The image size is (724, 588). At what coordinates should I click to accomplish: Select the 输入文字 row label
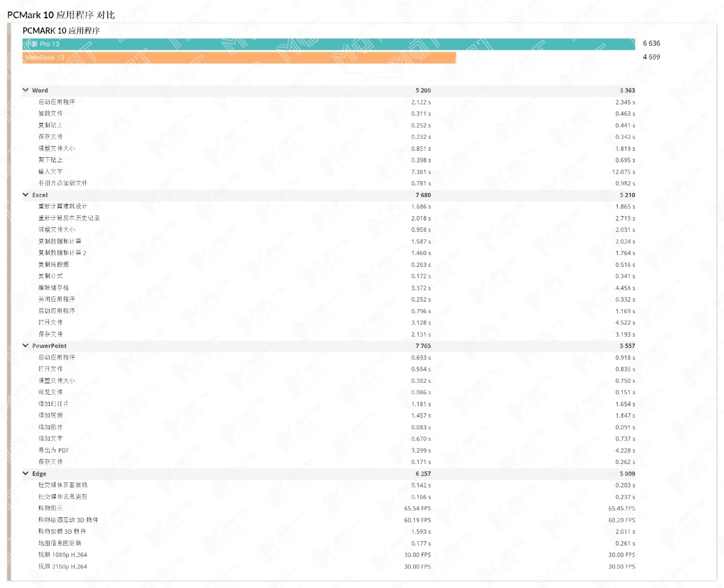[x=50, y=171]
